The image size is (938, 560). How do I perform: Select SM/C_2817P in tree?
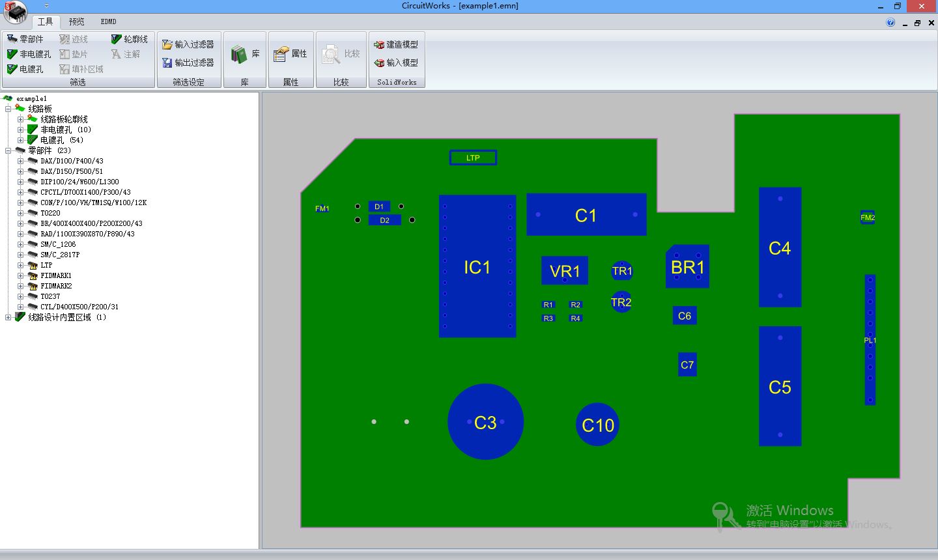click(x=60, y=255)
